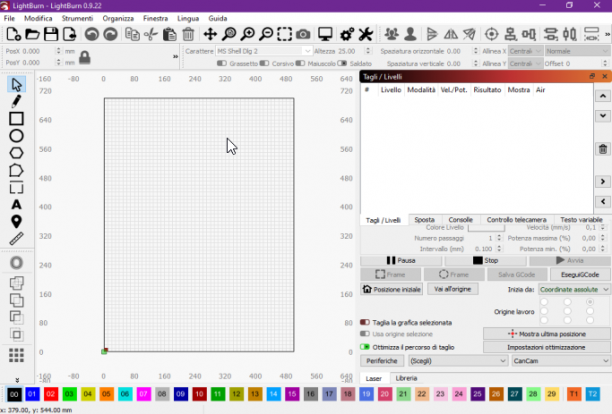612x414 pixels.
Task: Open the Inizia da Coordinate assolute dropdown
Action: click(574, 289)
